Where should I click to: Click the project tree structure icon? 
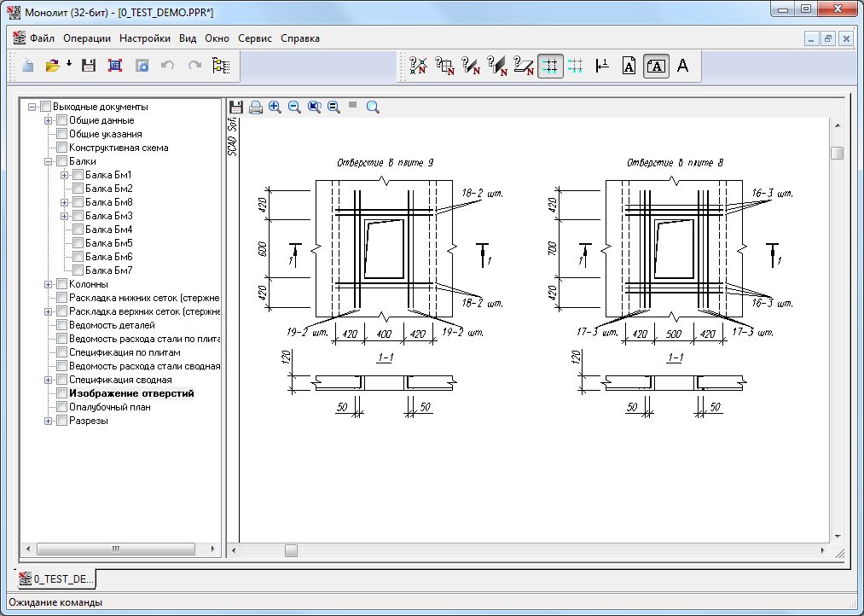(x=221, y=66)
